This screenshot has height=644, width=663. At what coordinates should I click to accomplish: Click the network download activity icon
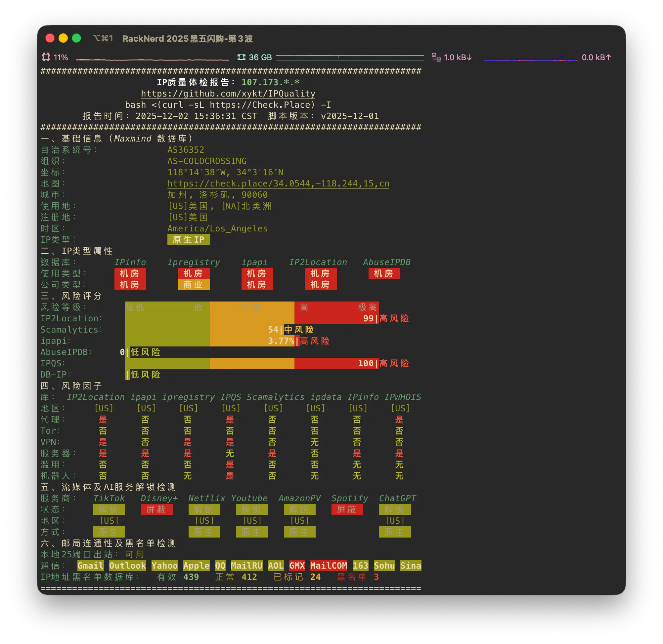436,57
